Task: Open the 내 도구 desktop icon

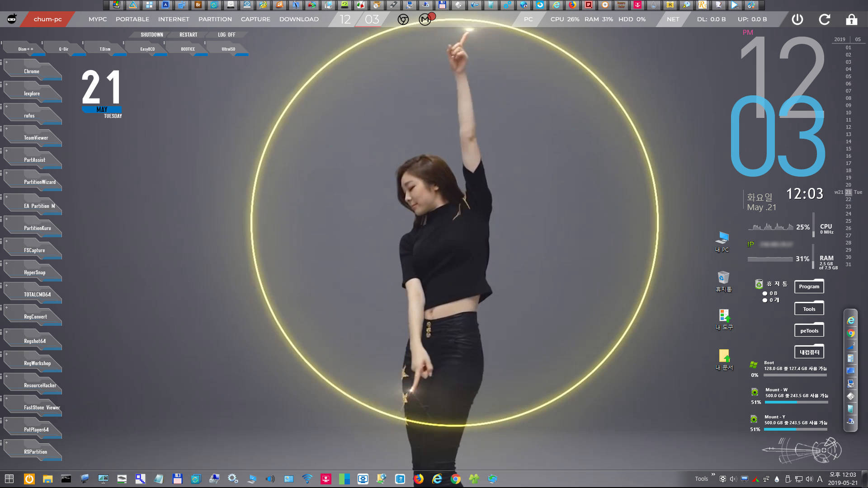Action: coord(724,319)
